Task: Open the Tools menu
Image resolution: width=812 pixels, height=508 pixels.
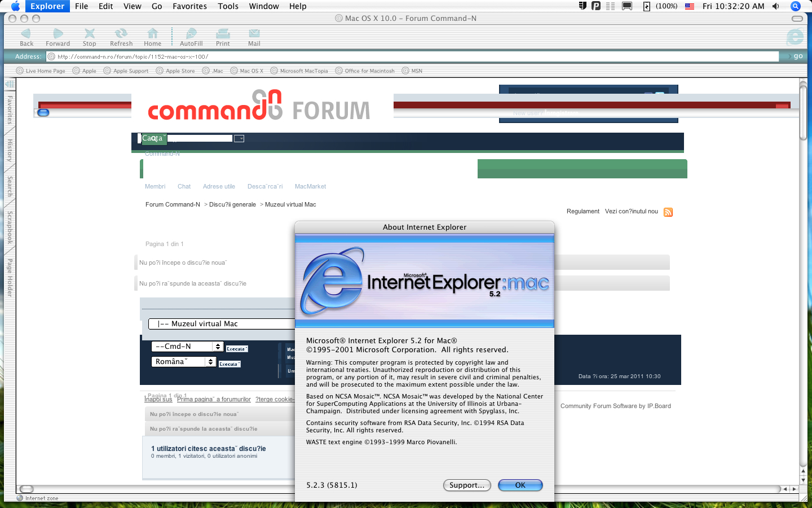Action: pos(228,6)
